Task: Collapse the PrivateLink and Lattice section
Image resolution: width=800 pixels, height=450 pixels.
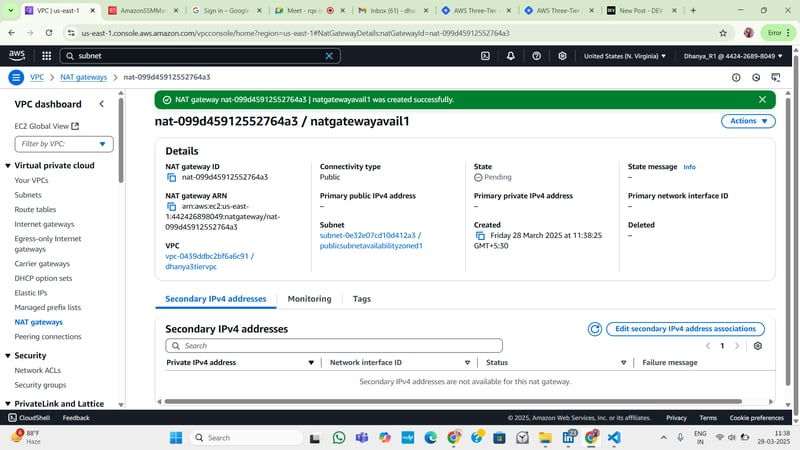Action: [x=8, y=404]
